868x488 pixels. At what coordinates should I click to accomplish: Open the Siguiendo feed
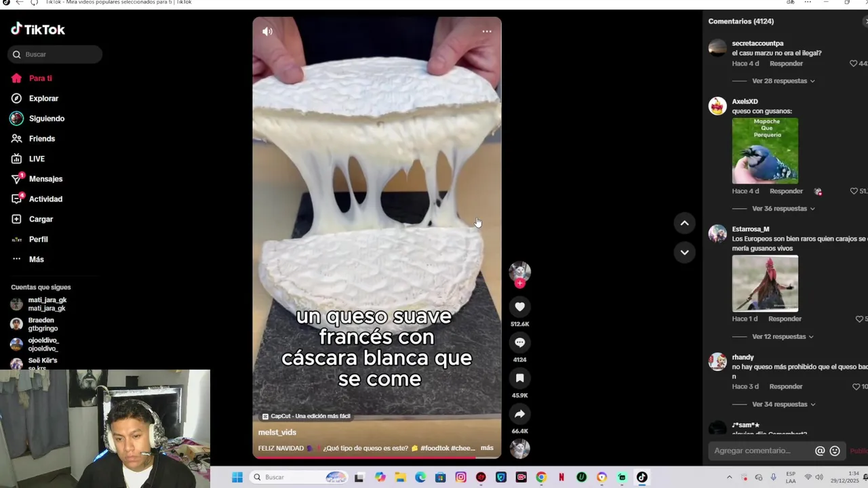pos(37,119)
